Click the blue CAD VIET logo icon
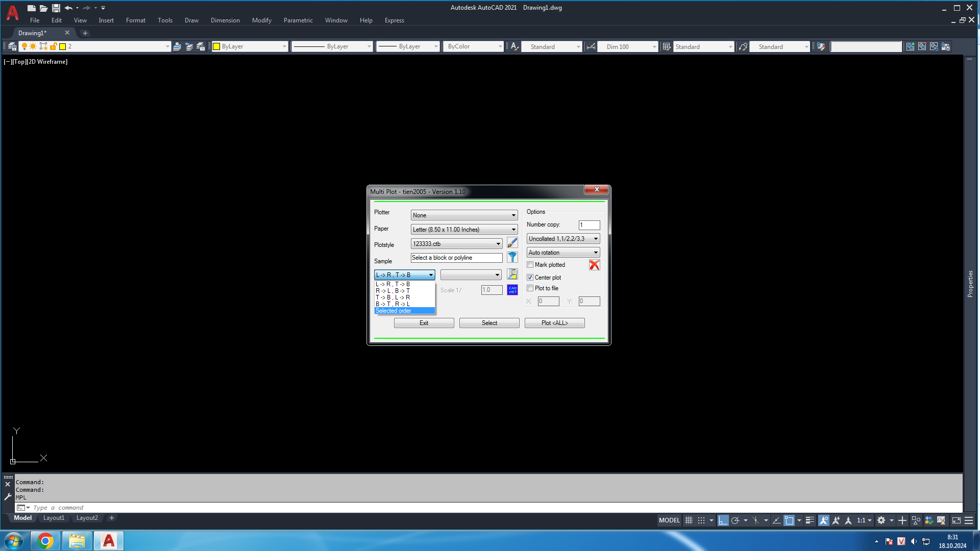 point(512,290)
